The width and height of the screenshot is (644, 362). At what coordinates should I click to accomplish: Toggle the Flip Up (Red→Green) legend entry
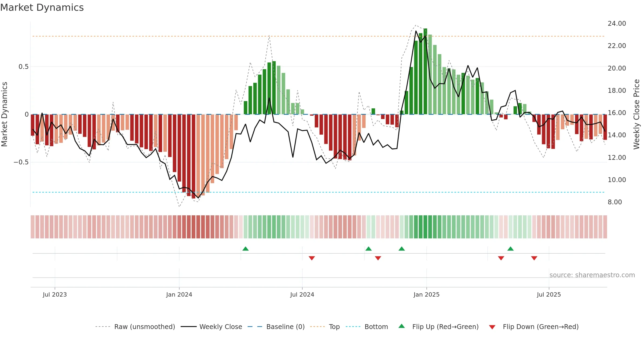click(438, 327)
